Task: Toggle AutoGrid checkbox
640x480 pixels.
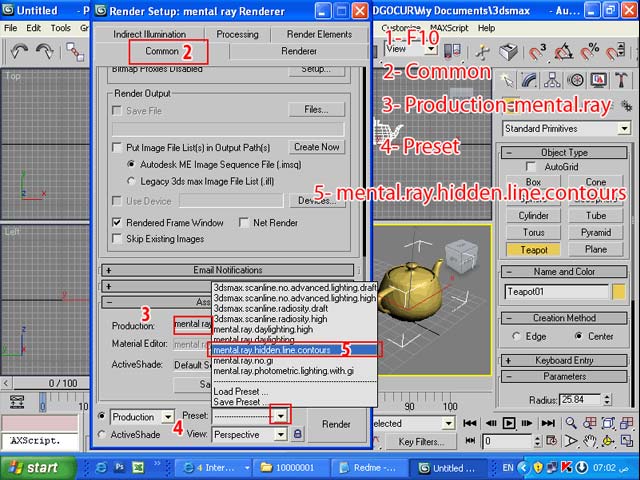Action: [x=531, y=167]
